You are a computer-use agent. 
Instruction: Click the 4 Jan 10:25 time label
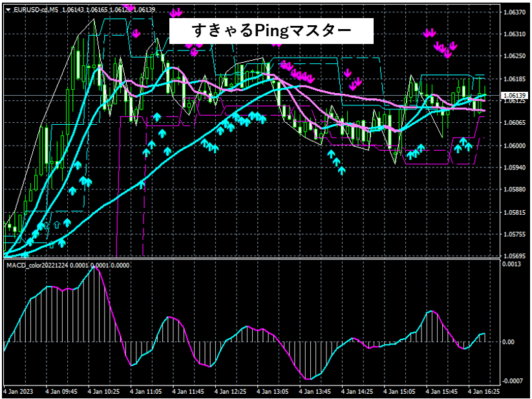pos(104,391)
